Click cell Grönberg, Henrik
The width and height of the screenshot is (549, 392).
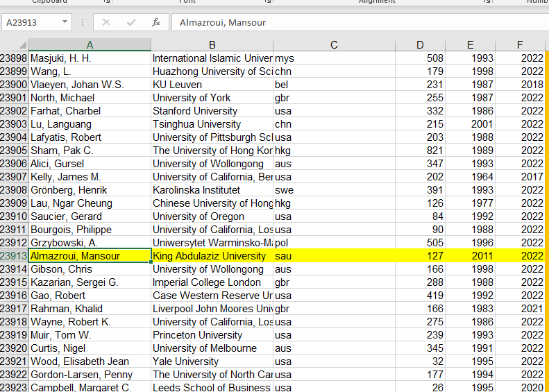pyautogui.click(x=90, y=190)
